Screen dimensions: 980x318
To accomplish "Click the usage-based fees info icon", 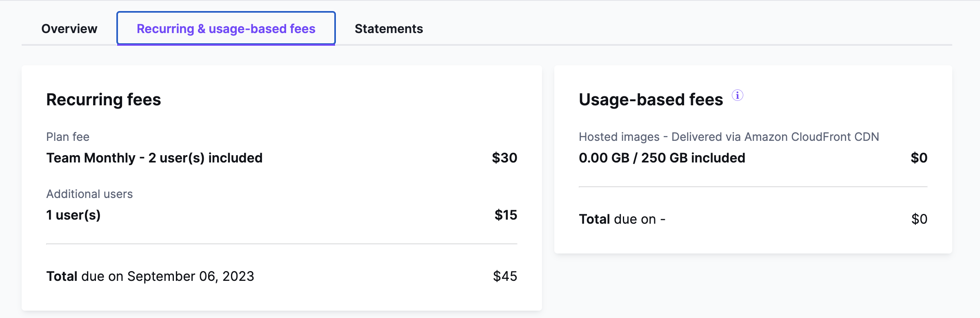I will point(737,95).
